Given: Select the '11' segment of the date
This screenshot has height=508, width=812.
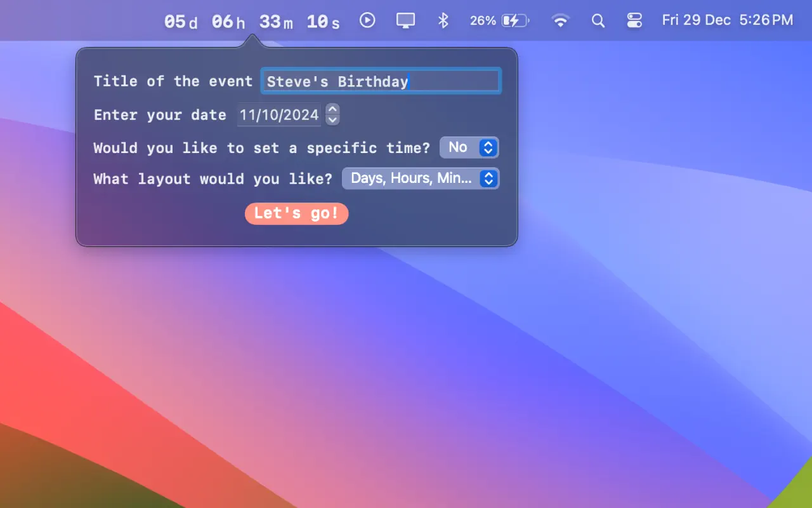Looking at the screenshot, I should [x=247, y=115].
